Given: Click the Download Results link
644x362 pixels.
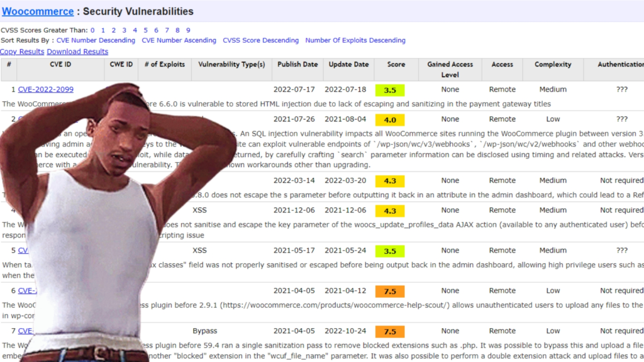Looking at the screenshot, I should click(x=77, y=52).
